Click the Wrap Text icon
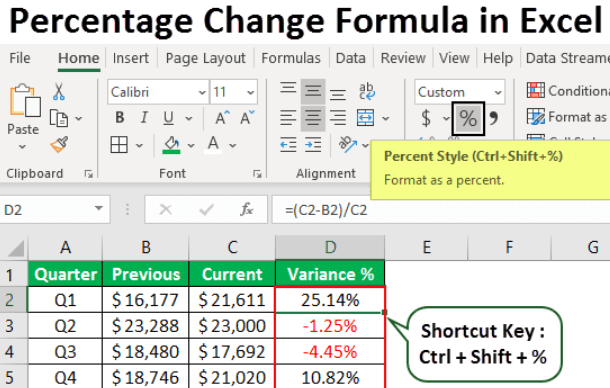Viewport: 610px width, 388px height. click(366, 91)
